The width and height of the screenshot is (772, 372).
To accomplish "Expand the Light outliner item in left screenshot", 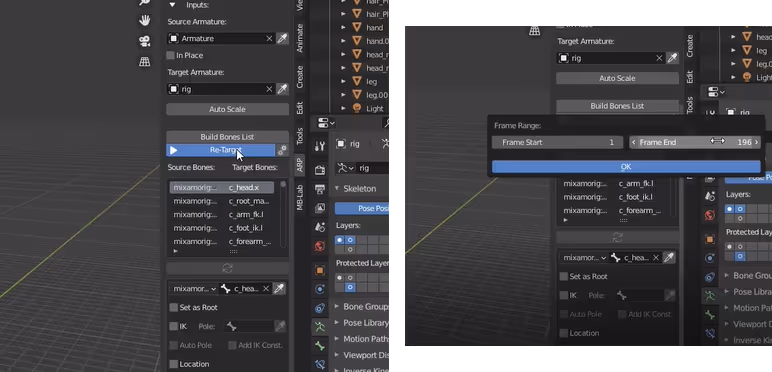I will point(344,108).
